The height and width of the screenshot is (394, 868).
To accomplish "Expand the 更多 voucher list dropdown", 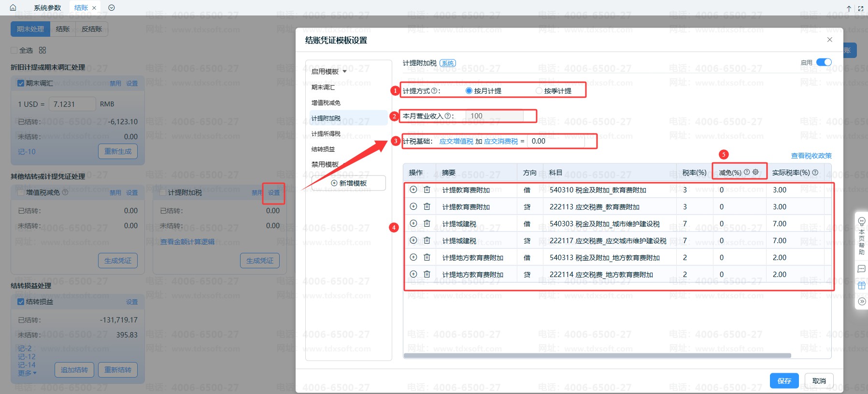I will [27, 373].
